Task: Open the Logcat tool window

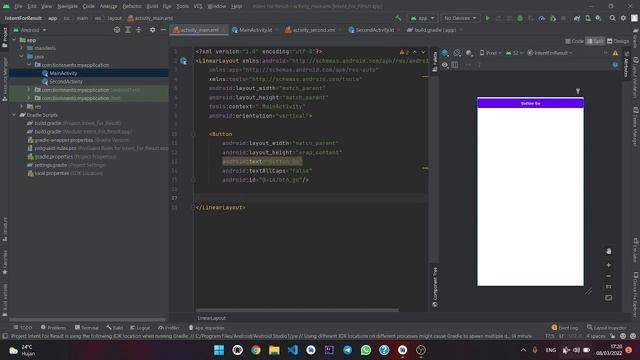Action: pyautogui.click(x=140, y=328)
